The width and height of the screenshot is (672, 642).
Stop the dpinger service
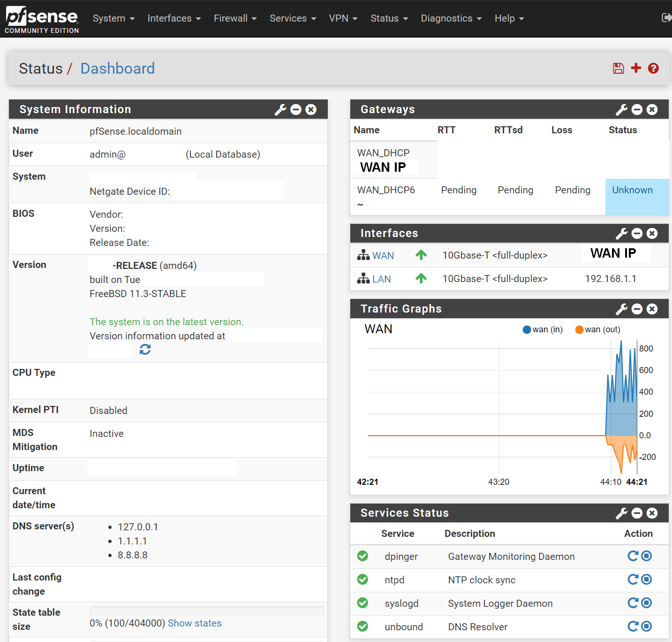646,556
